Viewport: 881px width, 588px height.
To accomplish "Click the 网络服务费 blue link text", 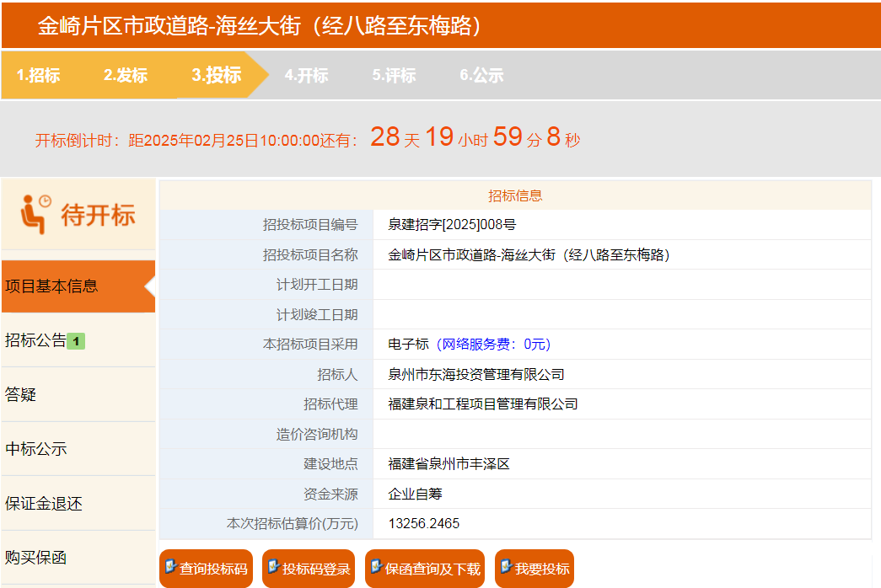I will [x=494, y=345].
